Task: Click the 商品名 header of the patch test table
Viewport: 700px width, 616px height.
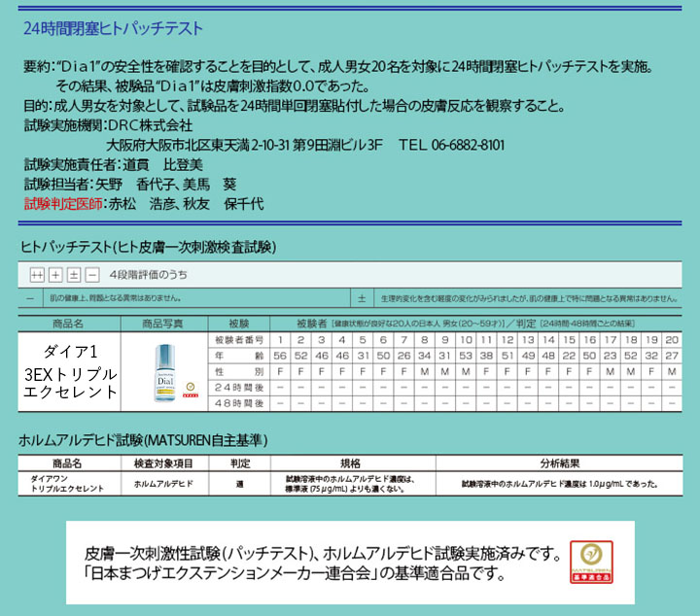Action: pyautogui.click(x=68, y=324)
